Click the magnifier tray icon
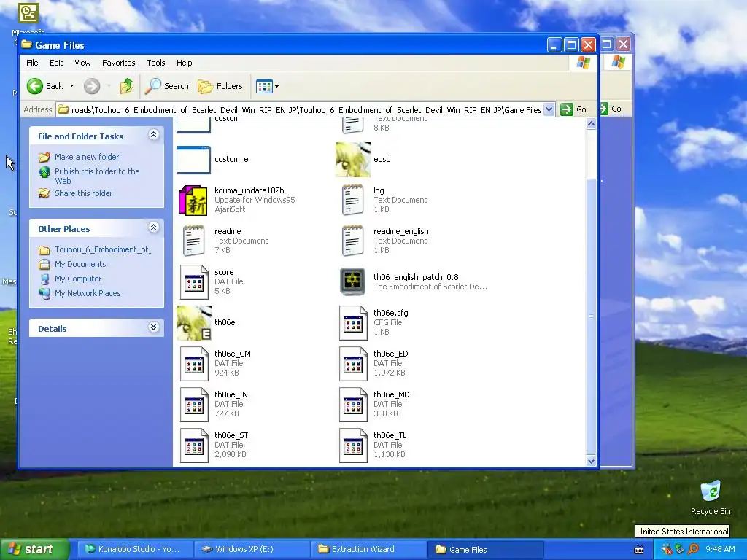This screenshot has height=560, width=747. [693, 550]
